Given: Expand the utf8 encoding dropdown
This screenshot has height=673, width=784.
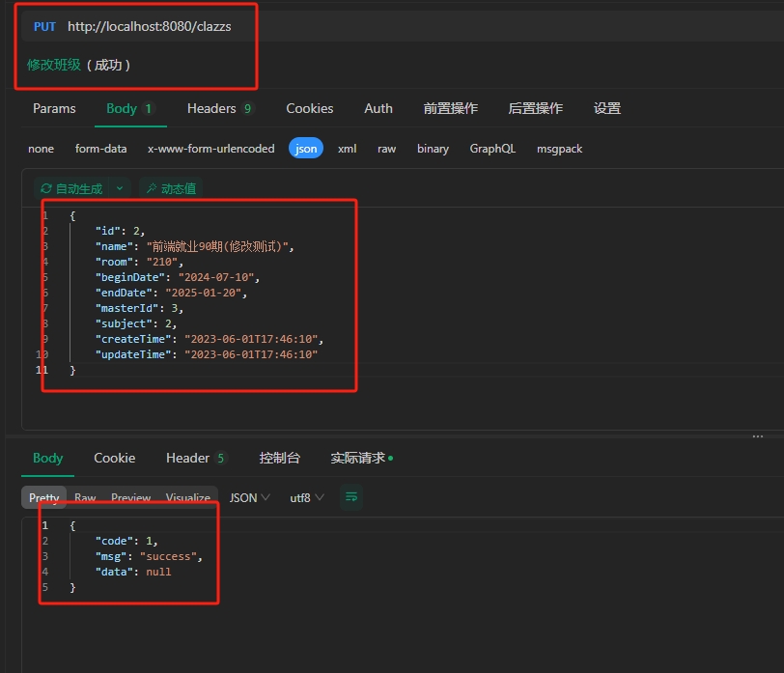Looking at the screenshot, I should point(307,497).
